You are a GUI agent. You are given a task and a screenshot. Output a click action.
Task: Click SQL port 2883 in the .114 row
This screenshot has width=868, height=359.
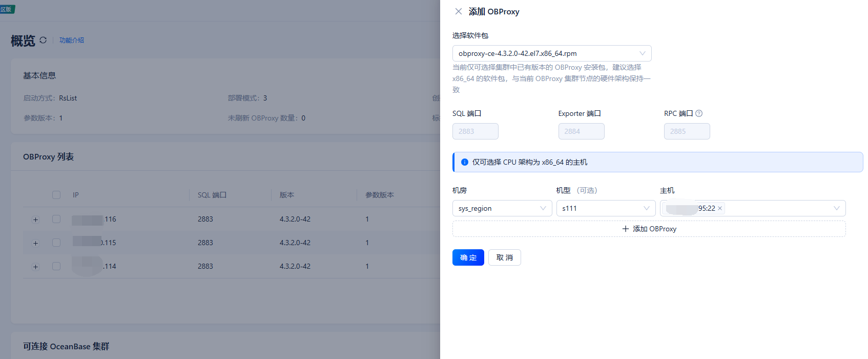tap(205, 266)
